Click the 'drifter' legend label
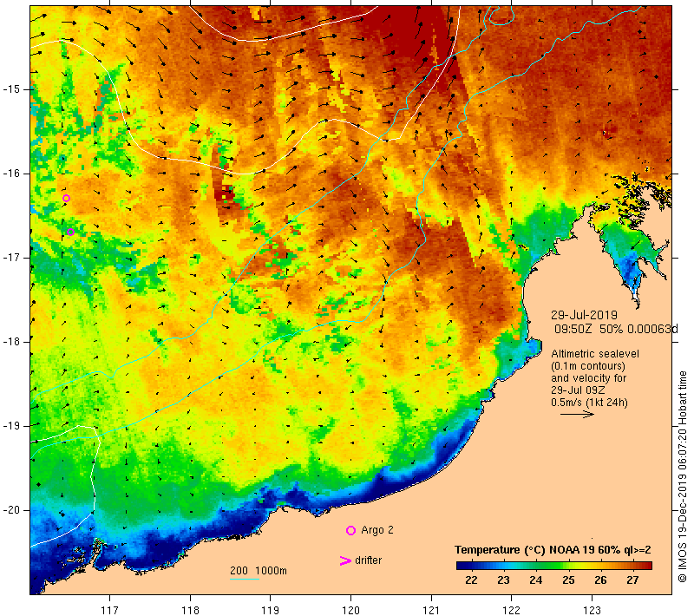 (x=368, y=560)
